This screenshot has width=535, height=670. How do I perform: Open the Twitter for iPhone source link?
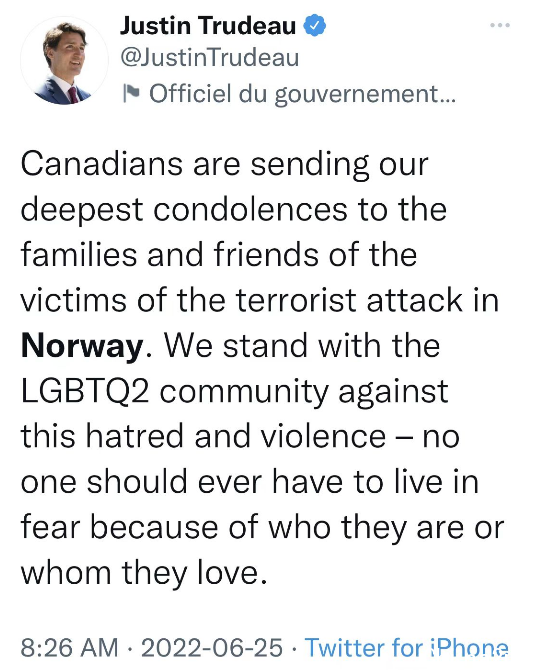click(x=407, y=647)
